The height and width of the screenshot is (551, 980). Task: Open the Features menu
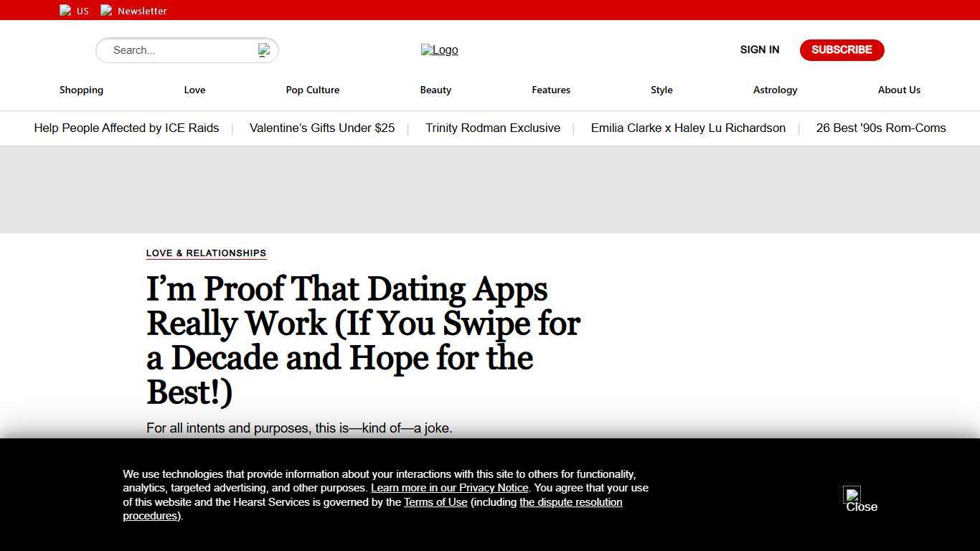pyautogui.click(x=551, y=90)
